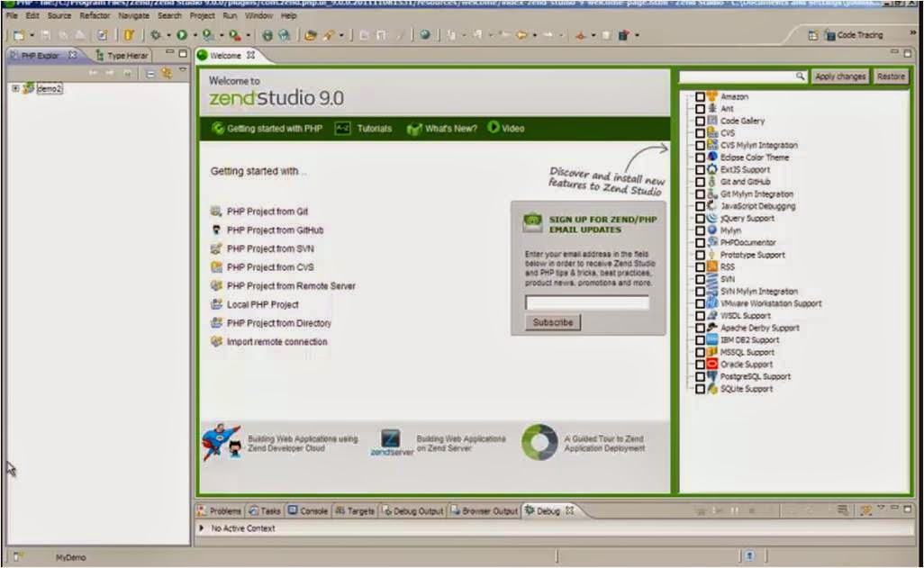Click the demo2 project folder icon
The height and width of the screenshot is (568, 924).
pyautogui.click(x=28, y=88)
